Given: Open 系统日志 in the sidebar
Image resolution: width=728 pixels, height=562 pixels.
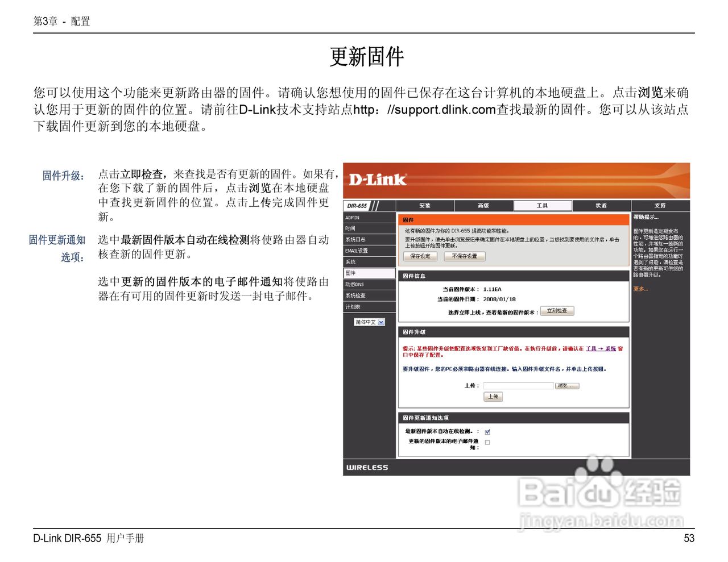Looking at the screenshot, I should click(369, 240).
